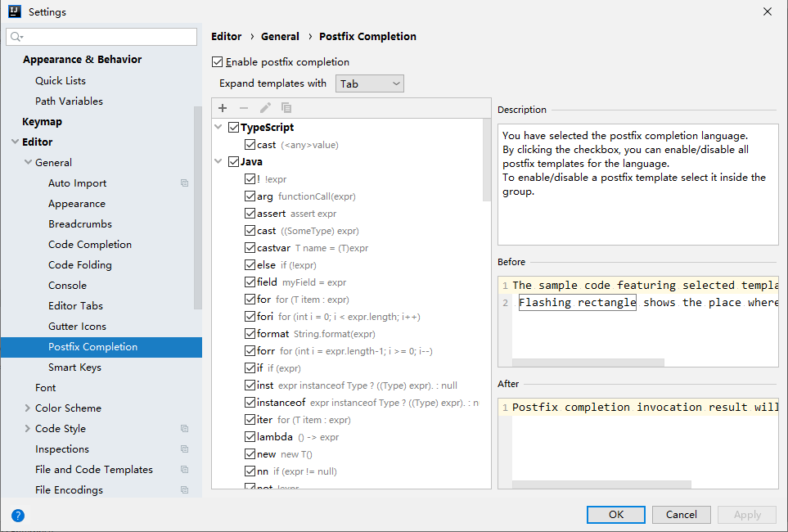
Task: Click the Flashing rectangle sample text
Action: click(578, 302)
